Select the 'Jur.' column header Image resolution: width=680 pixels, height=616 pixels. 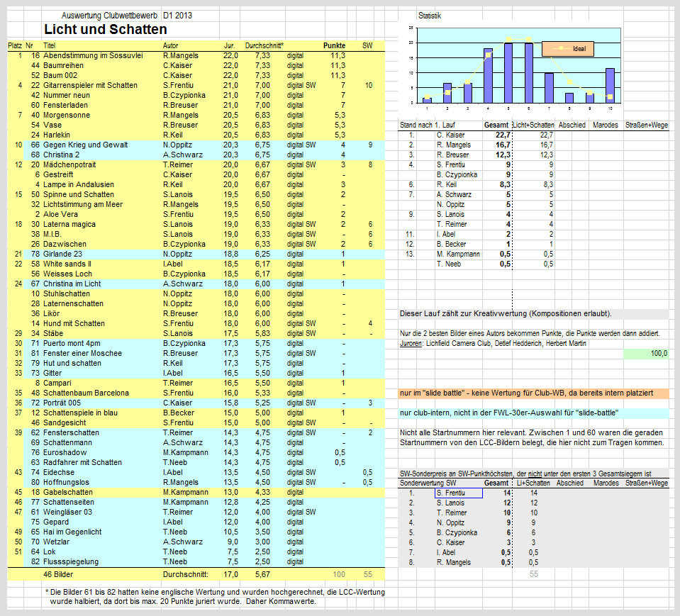tap(230, 45)
